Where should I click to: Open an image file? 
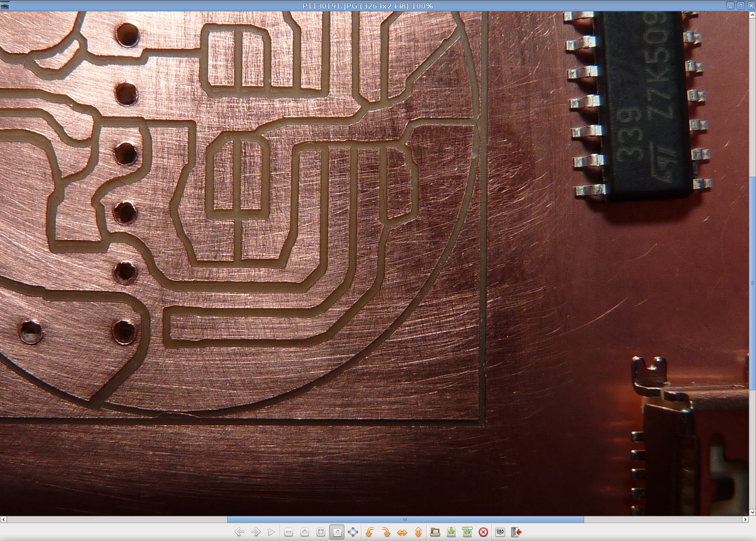click(x=435, y=532)
